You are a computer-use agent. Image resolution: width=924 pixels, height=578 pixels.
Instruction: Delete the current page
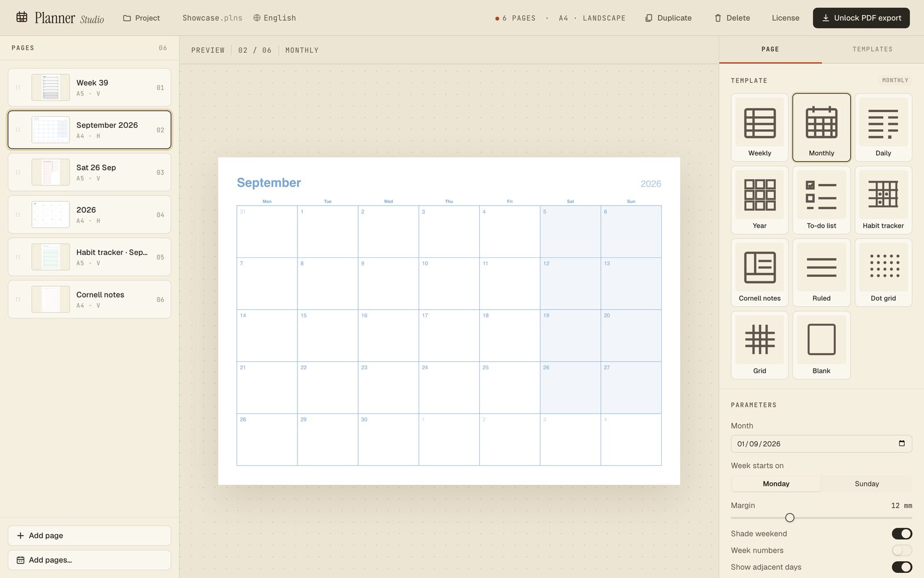pyautogui.click(x=732, y=18)
